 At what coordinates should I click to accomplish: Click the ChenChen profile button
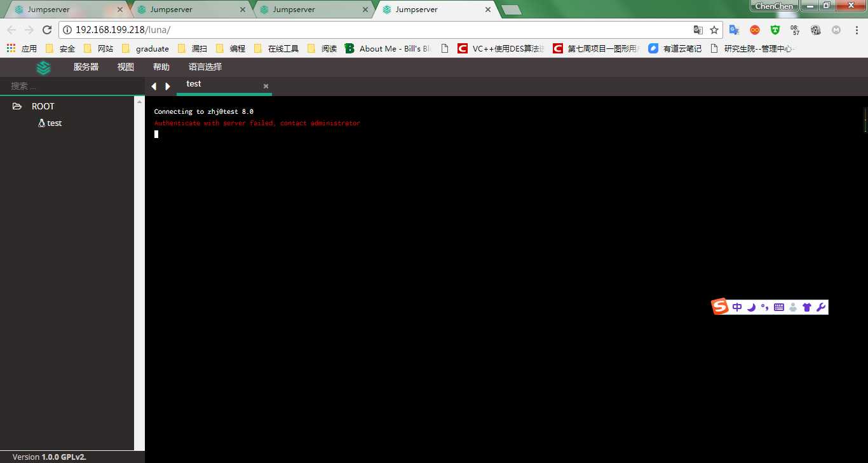tap(774, 6)
